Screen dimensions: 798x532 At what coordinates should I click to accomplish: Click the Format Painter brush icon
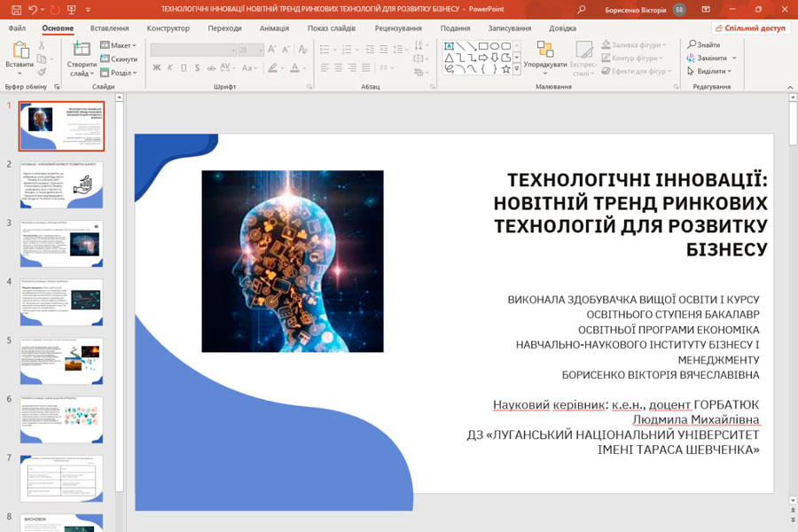42,72
